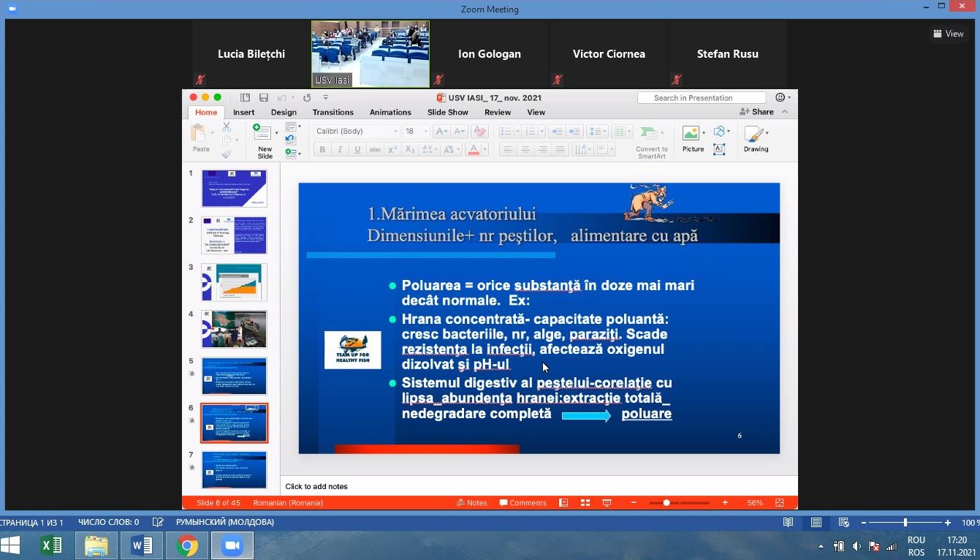This screenshot has width=980, height=560.
Task: Click the fit slide to window icon
Action: point(780,503)
